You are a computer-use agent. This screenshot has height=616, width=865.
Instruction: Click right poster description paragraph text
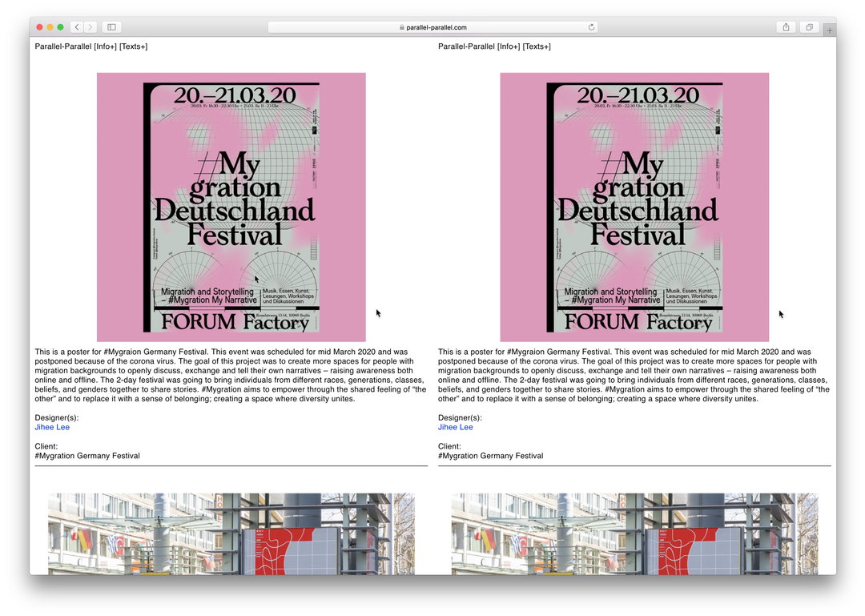pos(634,376)
